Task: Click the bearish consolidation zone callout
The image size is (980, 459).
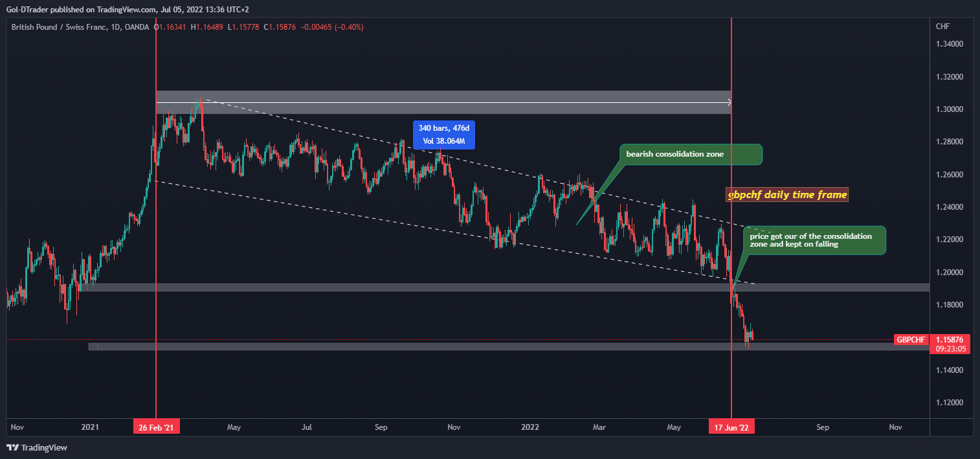Action: click(x=691, y=154)
